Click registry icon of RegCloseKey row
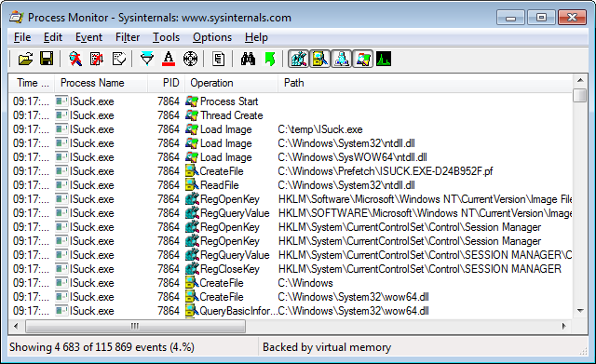Viewport: 596px width, 364px height. 192,269
